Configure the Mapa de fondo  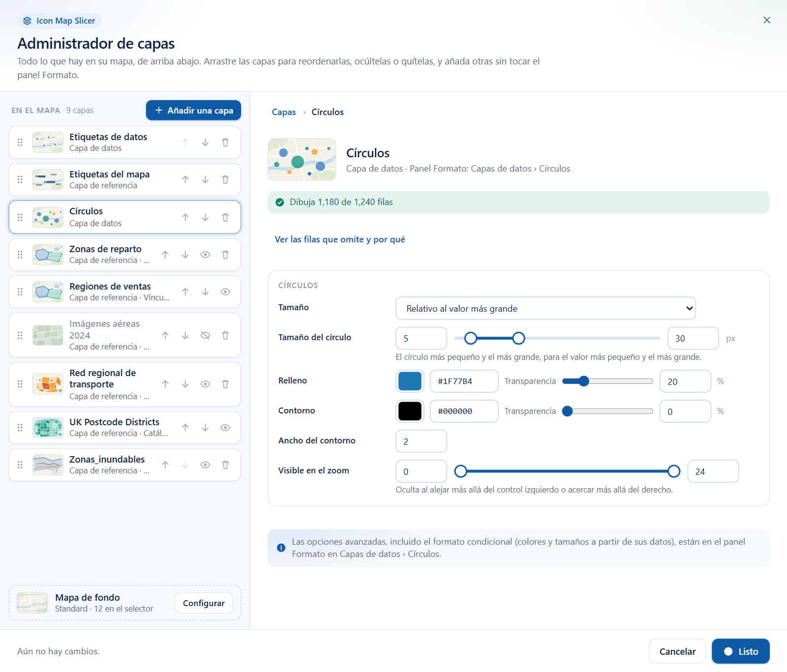click(x=204, y=603)
